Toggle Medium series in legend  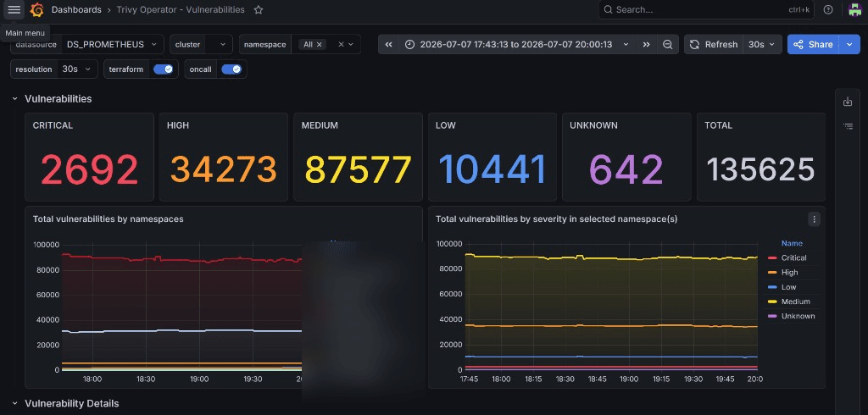(x=795, y=302)
